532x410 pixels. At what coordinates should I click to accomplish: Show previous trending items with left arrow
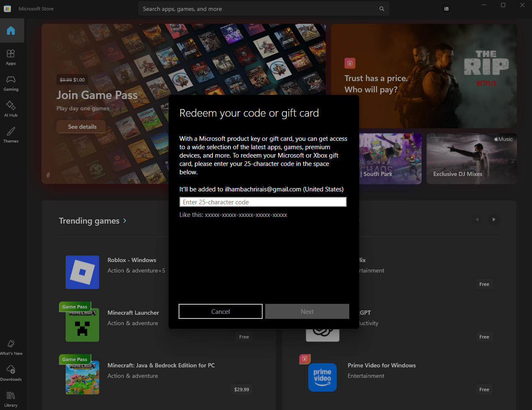point(477,219)
